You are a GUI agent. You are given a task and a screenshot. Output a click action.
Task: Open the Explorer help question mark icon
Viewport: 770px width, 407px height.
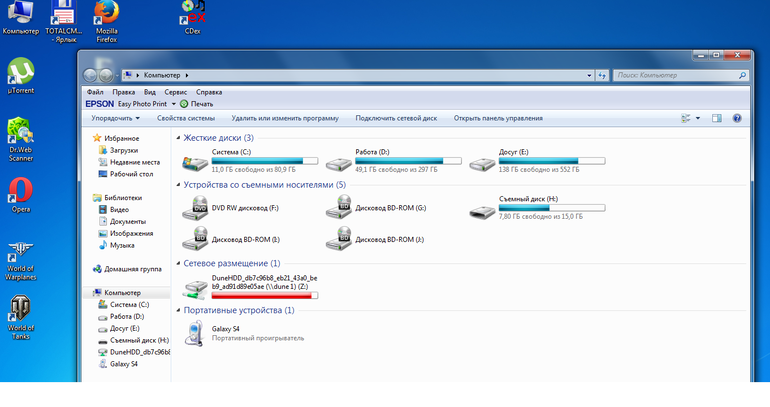click(737, 118)
